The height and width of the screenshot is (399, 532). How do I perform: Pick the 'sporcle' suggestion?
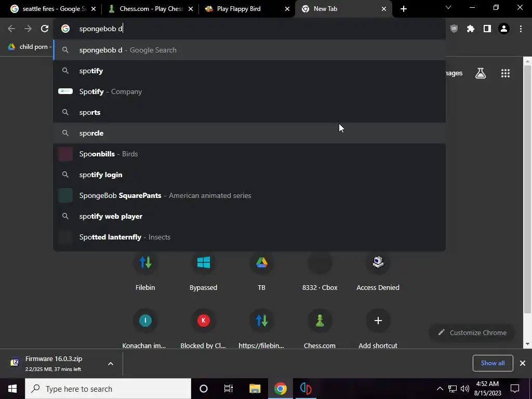(x=249, y=133)
